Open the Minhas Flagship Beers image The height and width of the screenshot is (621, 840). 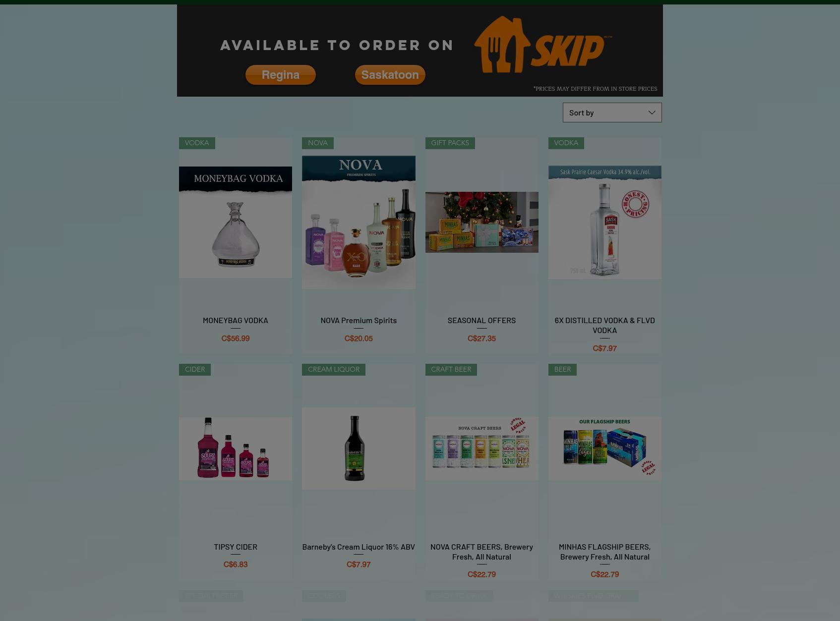[x=604, y=449]
